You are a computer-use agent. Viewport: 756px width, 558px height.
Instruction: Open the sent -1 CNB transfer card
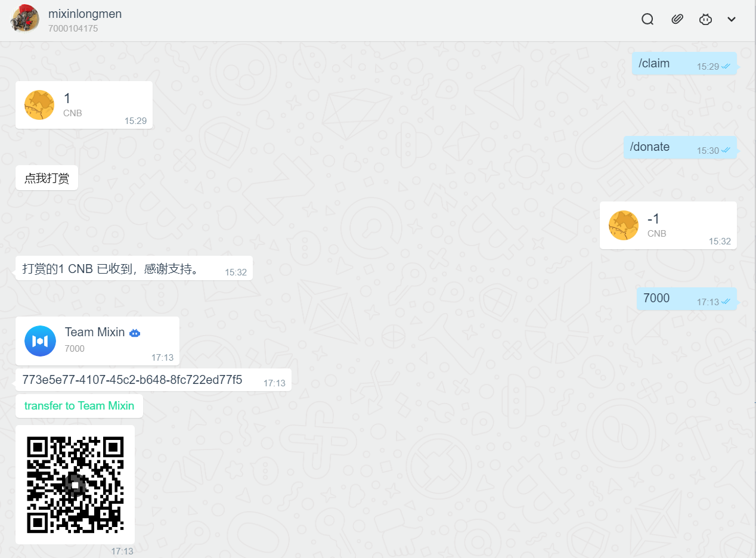[x=668, y=225]
